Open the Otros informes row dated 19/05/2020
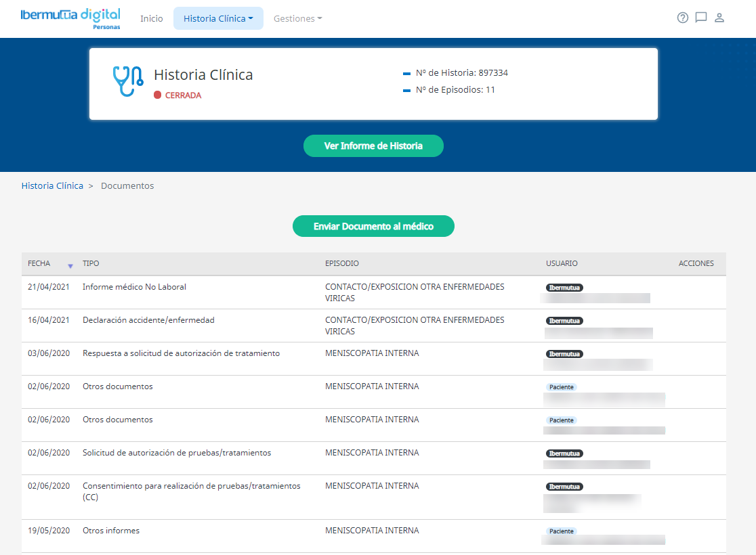 click(111, 531)
